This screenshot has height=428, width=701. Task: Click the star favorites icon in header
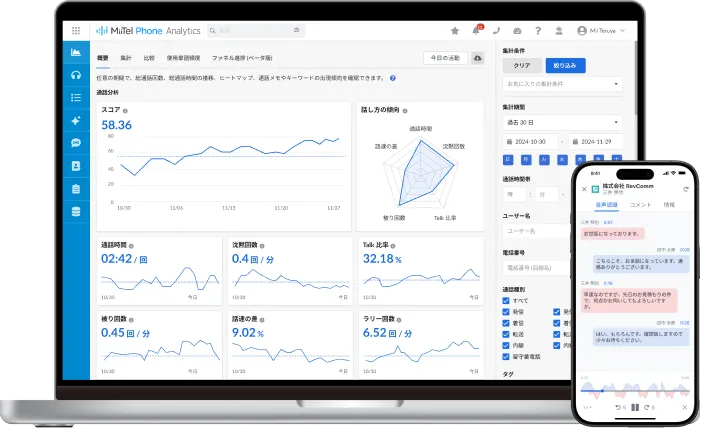pos(455,31)
